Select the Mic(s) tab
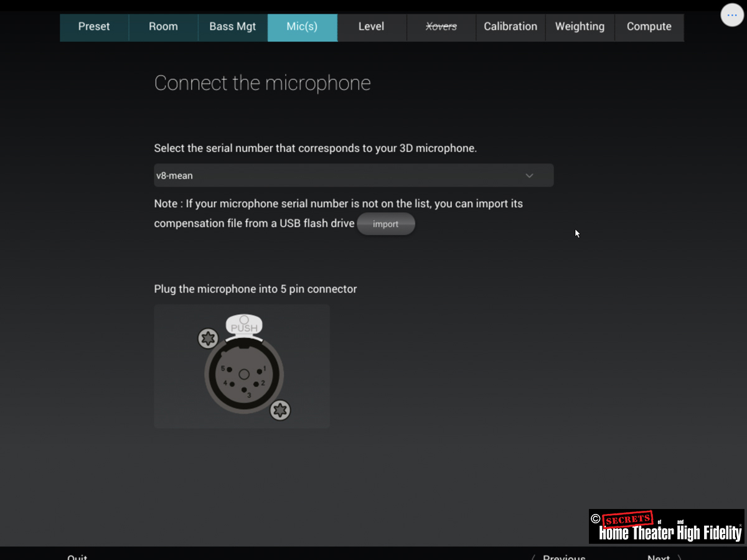The height and width of the screenshot is (560, 747). click(x=302, y=27)
